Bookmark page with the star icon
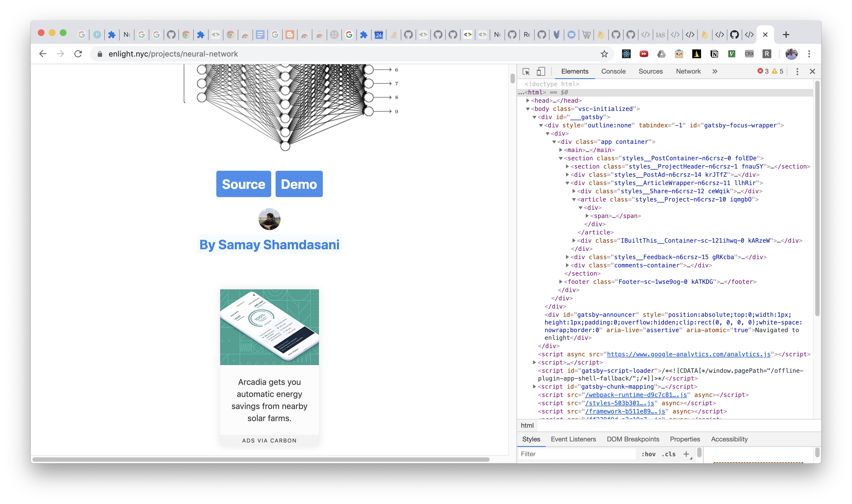Screen dimensions: 852x504 point(604,54)
